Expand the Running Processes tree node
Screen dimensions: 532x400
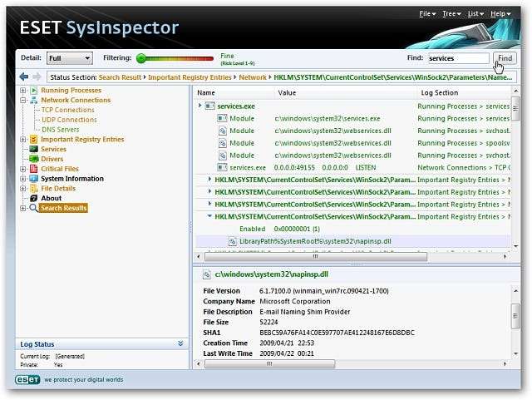22,90
